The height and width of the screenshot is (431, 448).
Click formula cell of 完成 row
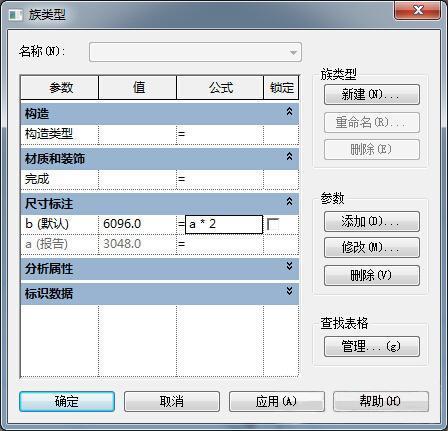click(x=220, y=179)
